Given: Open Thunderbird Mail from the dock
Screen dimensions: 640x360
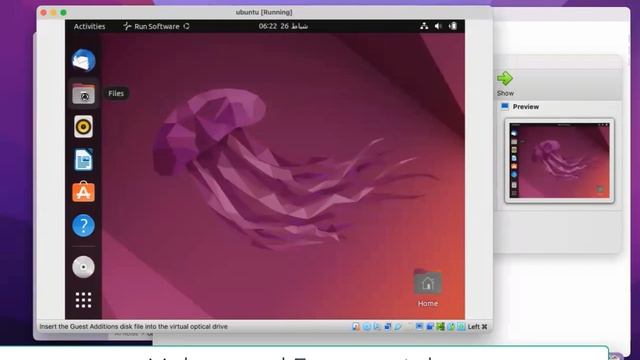Looking at the screenshot, I should 83,60.
